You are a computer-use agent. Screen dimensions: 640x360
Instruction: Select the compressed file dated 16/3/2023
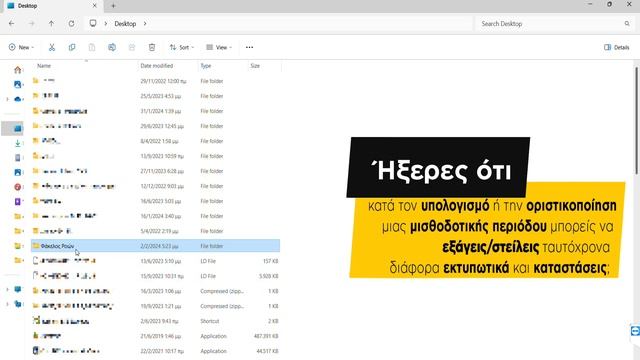coord(156,291)
